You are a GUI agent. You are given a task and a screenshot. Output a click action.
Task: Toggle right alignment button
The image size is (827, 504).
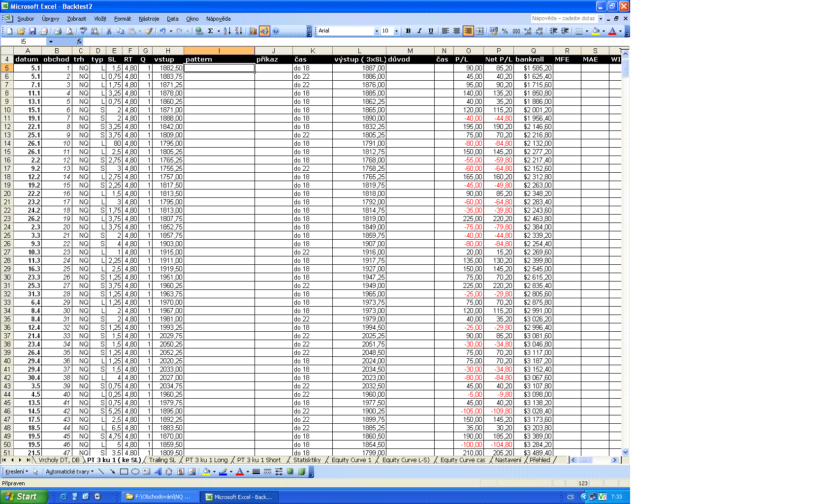(x=468, y=31)
